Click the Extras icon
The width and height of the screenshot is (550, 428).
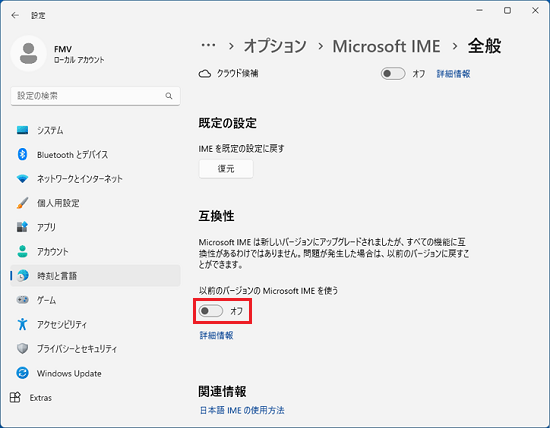click(x=15, y=397)
